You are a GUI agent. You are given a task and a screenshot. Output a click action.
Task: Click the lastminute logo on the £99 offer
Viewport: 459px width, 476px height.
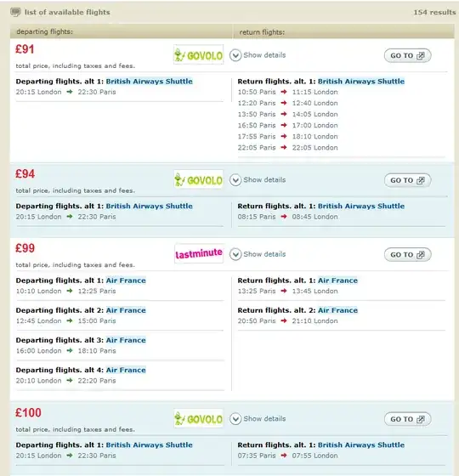pos(199,253)
